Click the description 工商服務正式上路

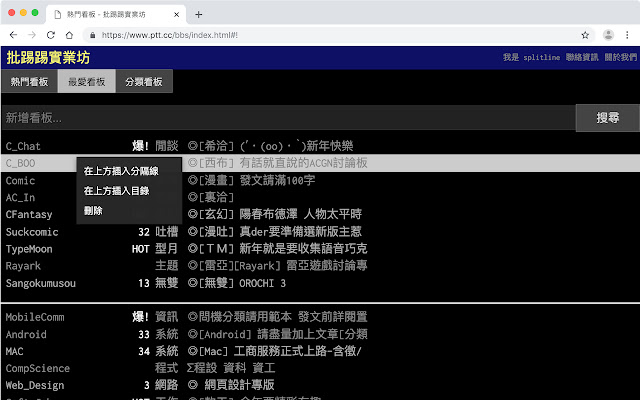click(280, 351)
